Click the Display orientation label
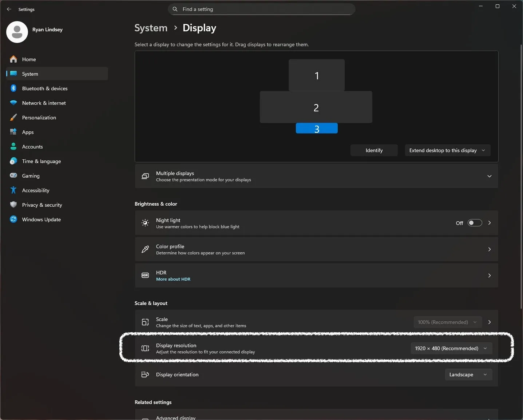The image size is (523, 420). (177, 375)
